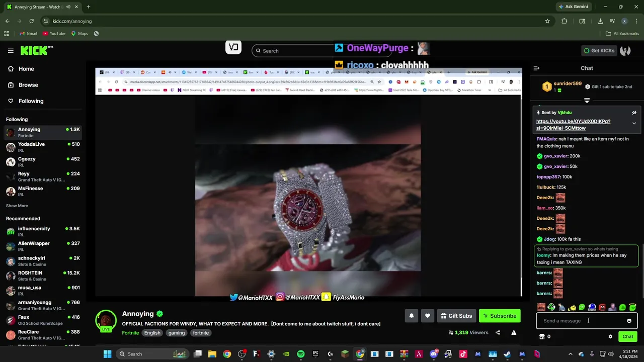
Task: Bookmark this page with star icon
Action: 547,21
